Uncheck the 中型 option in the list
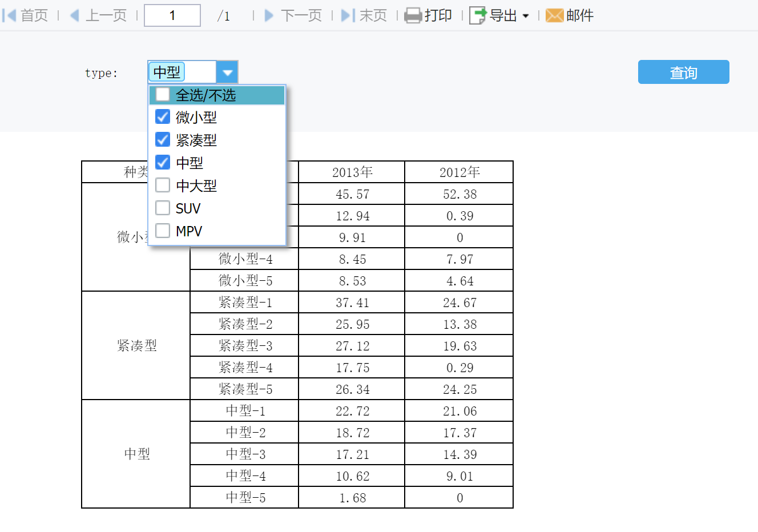This screenshot has width=758, height=532. tap(163, 163)
